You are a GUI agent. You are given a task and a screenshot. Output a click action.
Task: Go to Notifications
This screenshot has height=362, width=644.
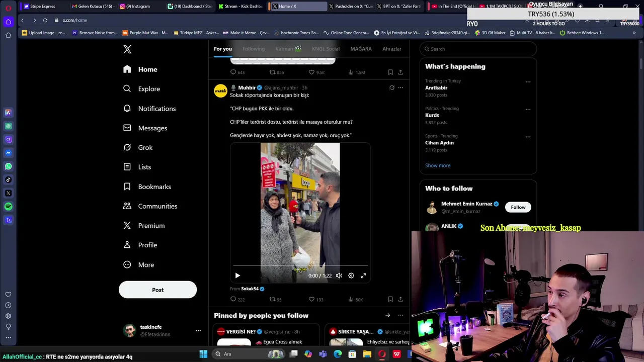click(x=149, y=109)
